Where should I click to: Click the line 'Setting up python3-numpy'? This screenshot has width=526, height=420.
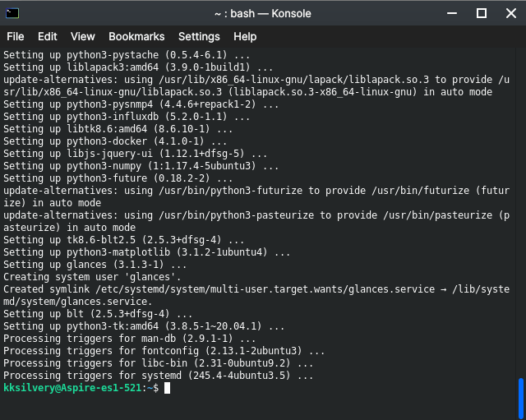[x=141, y=166]
